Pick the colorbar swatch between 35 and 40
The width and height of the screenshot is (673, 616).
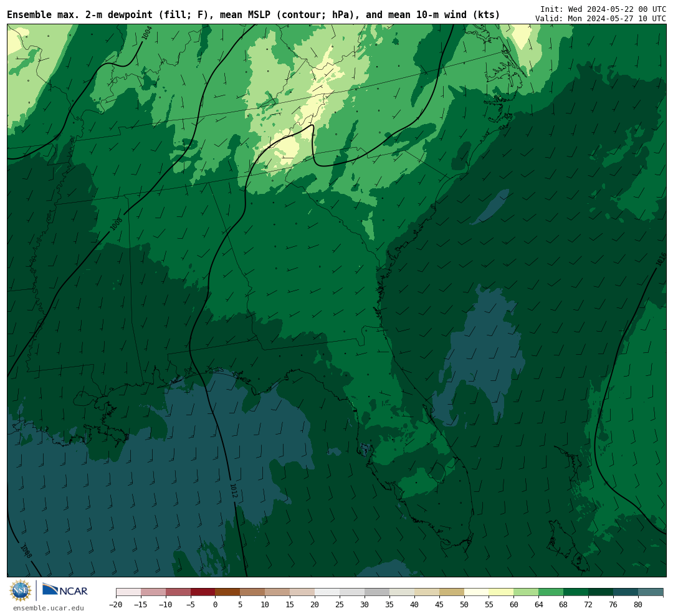pos(402,592)
